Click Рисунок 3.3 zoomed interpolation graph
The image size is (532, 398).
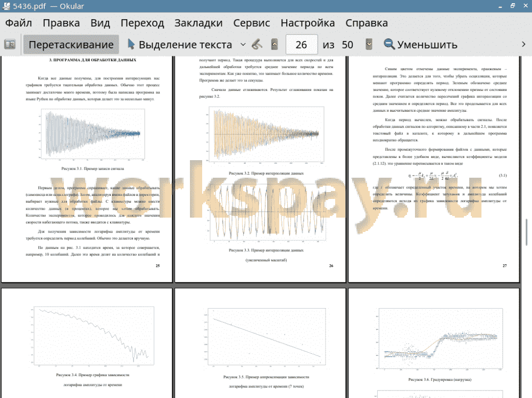268,213
